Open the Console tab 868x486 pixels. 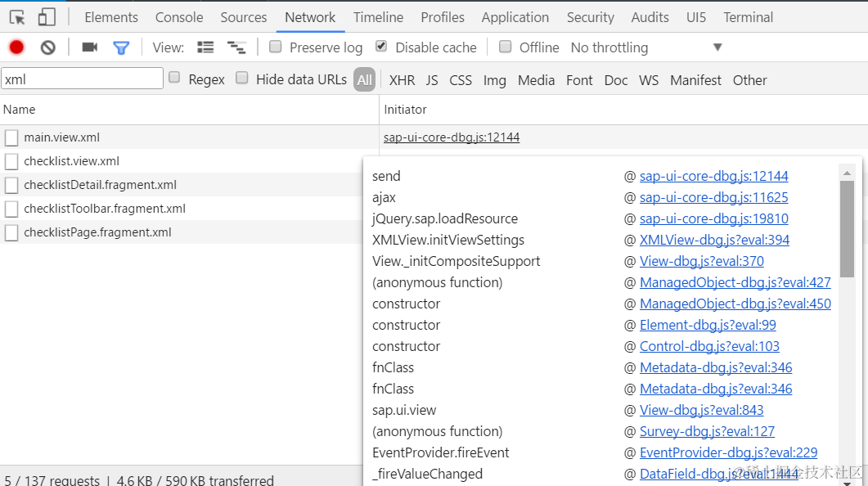click(179, 17)
